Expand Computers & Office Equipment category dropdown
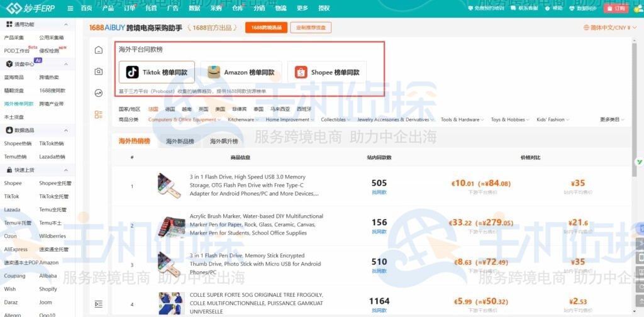This screenshot has height=317, width=644. (x=184, y=120)
